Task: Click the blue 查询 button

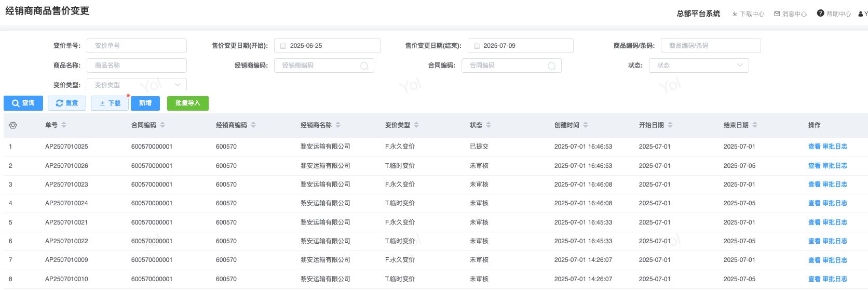Action: tap(23, 103)
